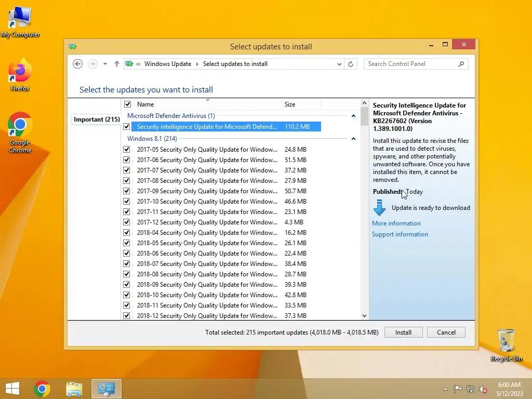Select the Microsoft Defender Antivirus (1) group header

171,116
